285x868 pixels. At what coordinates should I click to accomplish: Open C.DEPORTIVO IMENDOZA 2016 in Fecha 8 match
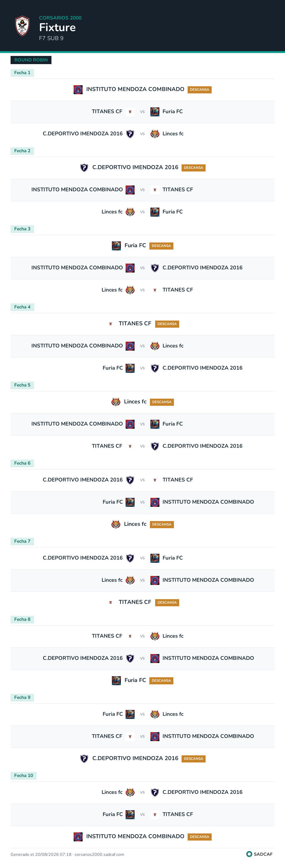coord(83,658)
